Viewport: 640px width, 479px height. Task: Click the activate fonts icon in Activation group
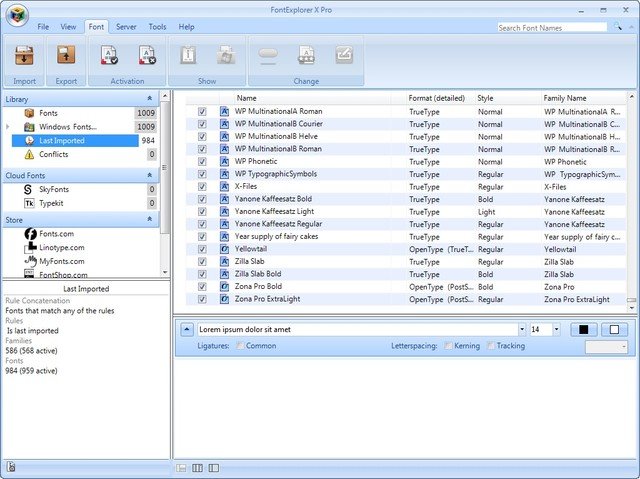point(110,57)
